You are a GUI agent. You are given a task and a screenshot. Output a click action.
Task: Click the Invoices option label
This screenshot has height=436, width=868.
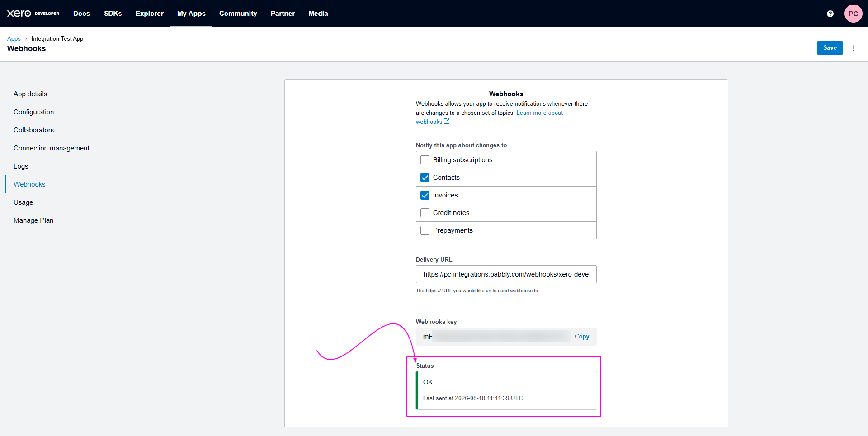[x=445, y=195]
